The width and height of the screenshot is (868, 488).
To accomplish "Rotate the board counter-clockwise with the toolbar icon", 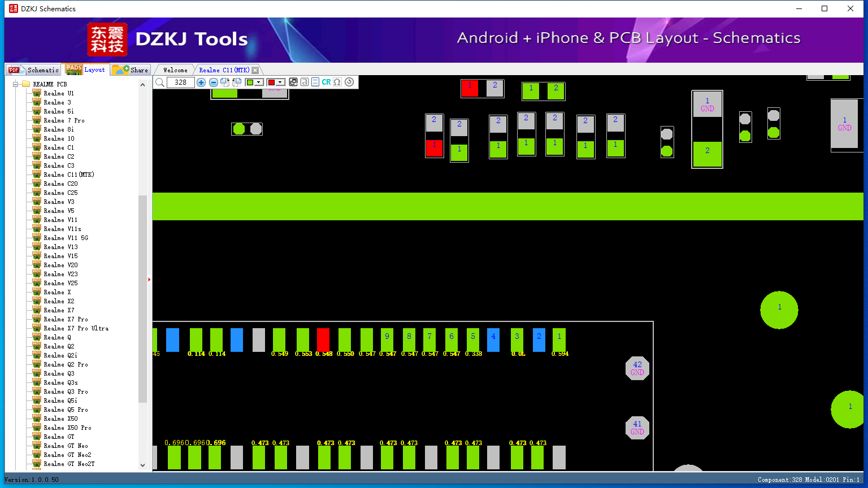I will tap(237, 82).
